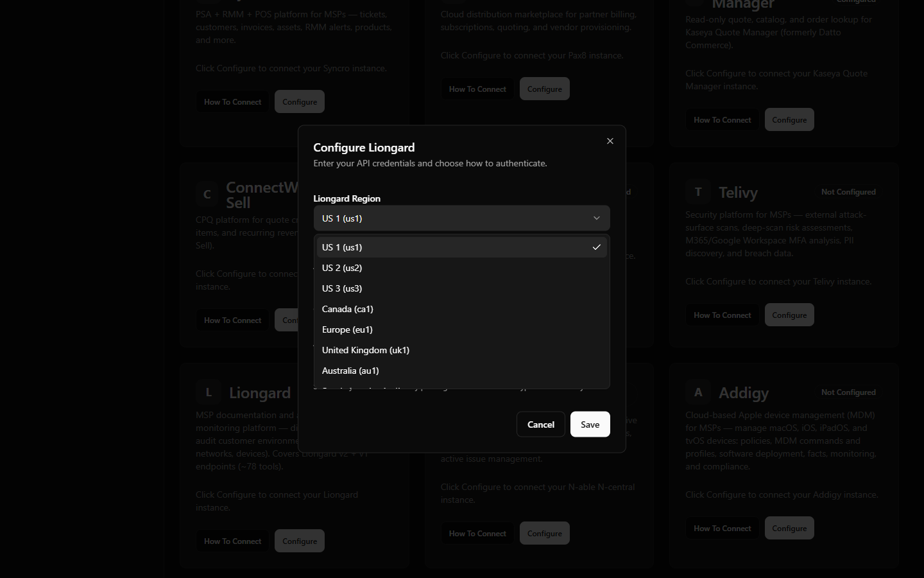Open the Liongard Region combo box
Image resolution: width=924 pixels, height=578 pixels.
point(461,218)
